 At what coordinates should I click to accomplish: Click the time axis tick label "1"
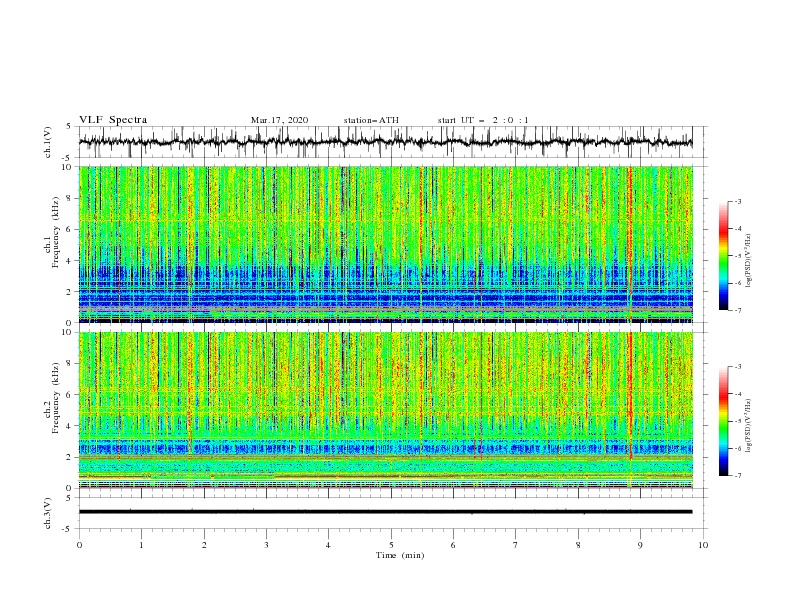pos(141,545)
